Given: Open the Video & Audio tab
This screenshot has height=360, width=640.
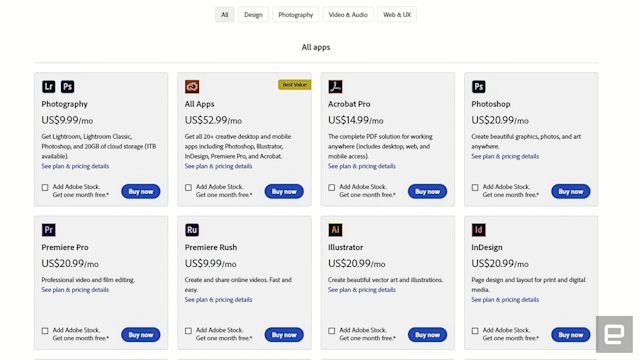Looking at the screenshot, I should point(348,15).
